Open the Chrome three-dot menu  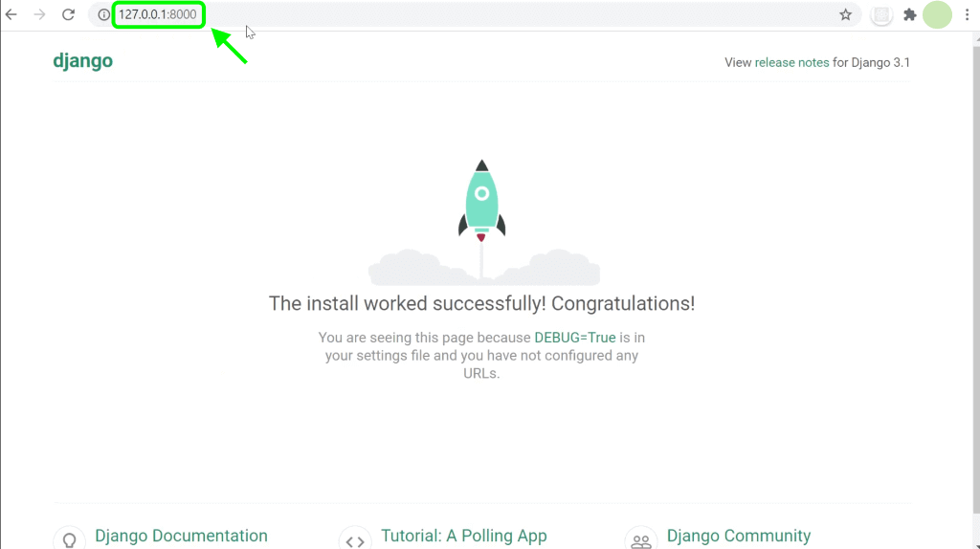[967, 14]
